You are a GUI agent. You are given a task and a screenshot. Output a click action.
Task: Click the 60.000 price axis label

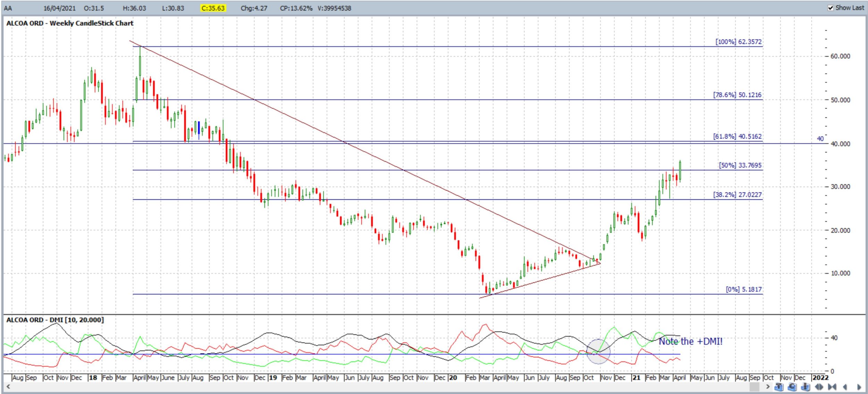click(840, 56)
